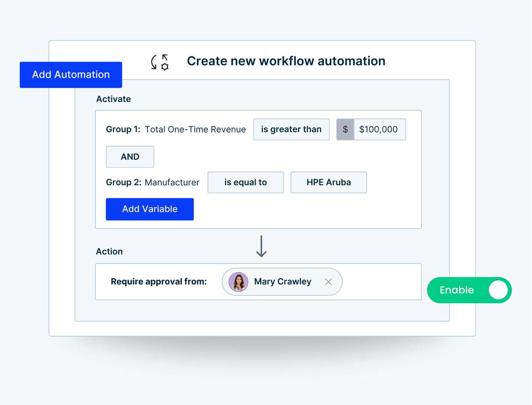532x405 pixels.
Task: Remove Mary Crawley using the X icon
Action: click(x=328, y=282)
